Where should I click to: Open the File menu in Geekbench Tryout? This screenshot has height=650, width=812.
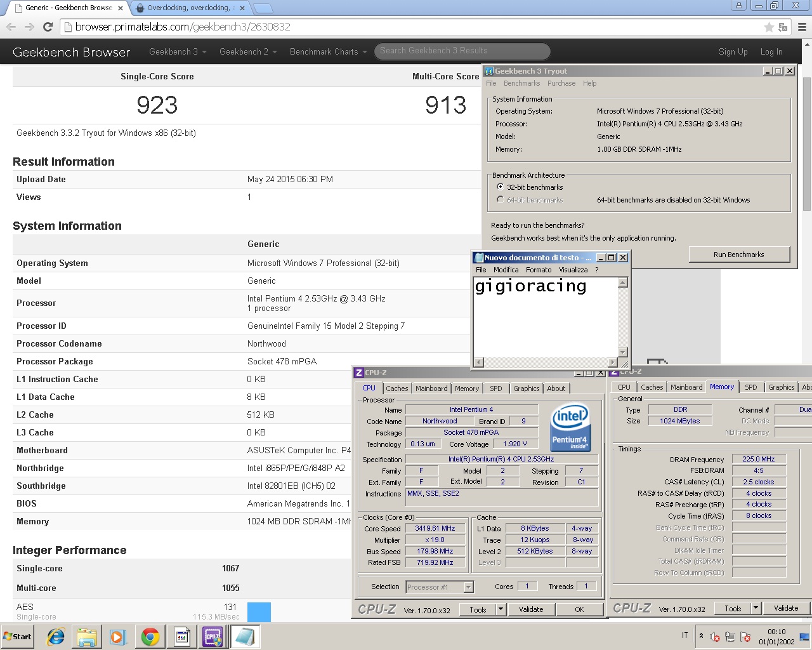tap(491, 83)
